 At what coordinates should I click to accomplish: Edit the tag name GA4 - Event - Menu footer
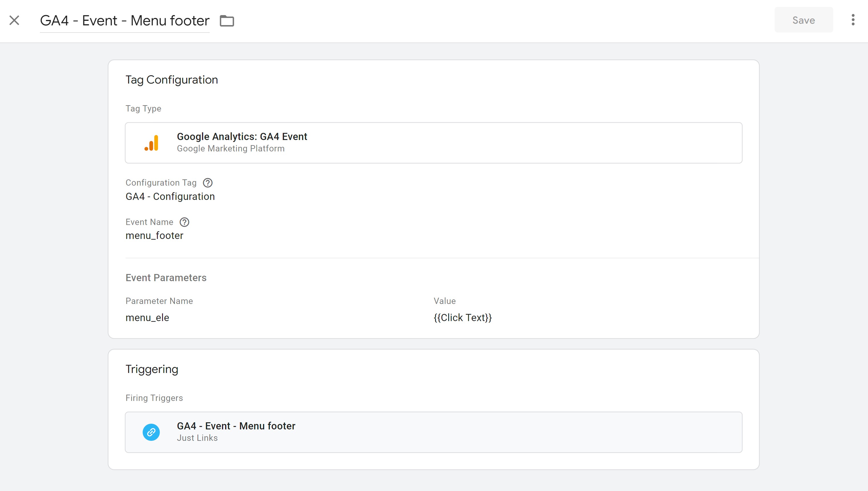pyautogui.click(x=124, y=21)
